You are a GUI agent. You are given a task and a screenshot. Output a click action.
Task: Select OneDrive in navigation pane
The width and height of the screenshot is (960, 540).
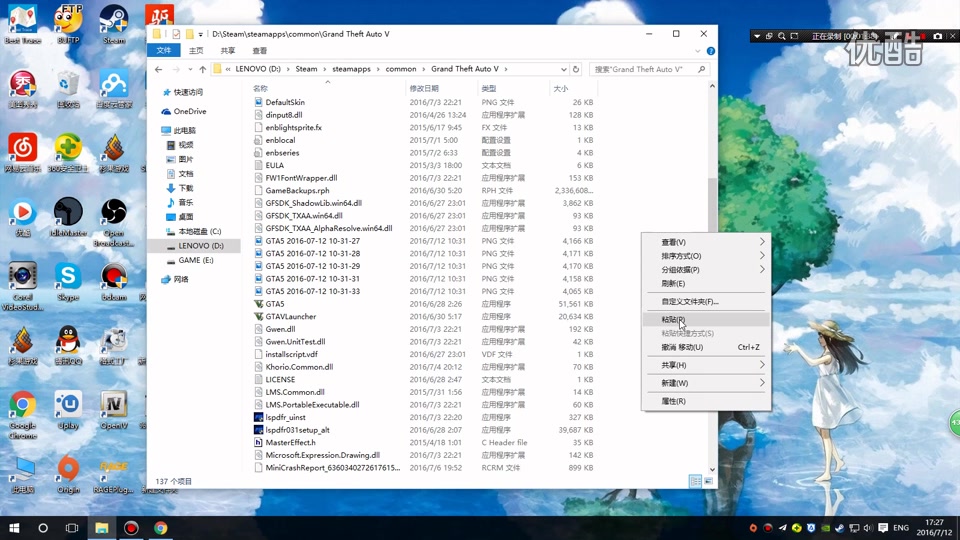[184, 111]
